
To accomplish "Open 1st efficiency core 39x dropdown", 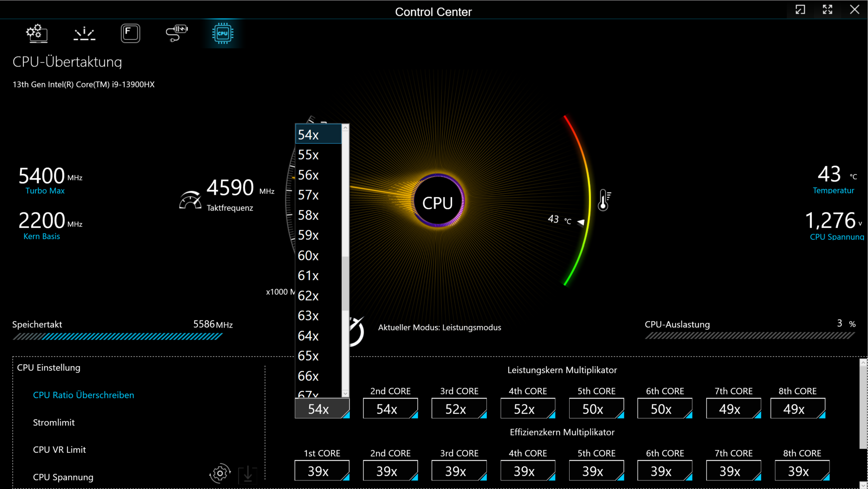I will tap(321, 471).
